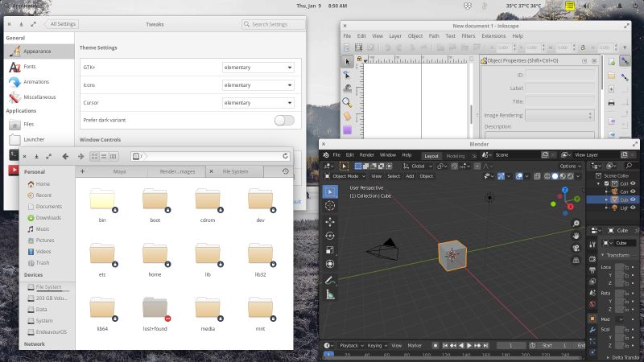Screen dimensions: 644x362
Task: Click the All Settings back button
Action: [62, 24]
